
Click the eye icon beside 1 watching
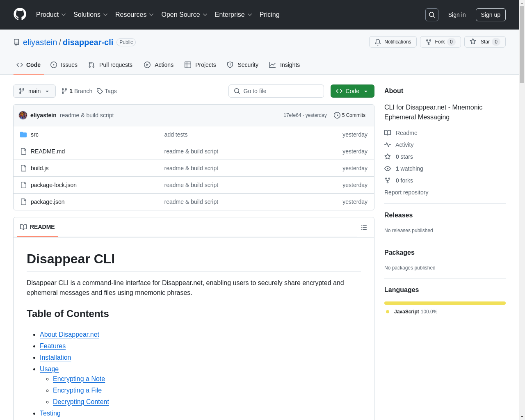click(x=388, y=169)
